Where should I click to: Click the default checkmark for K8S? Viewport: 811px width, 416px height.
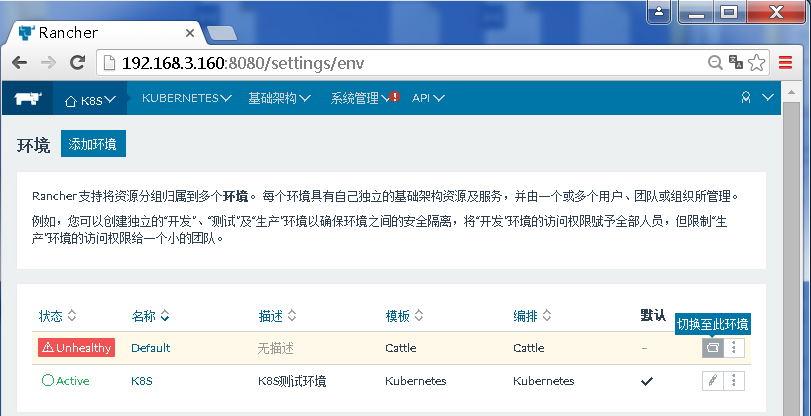click(647, 381)
